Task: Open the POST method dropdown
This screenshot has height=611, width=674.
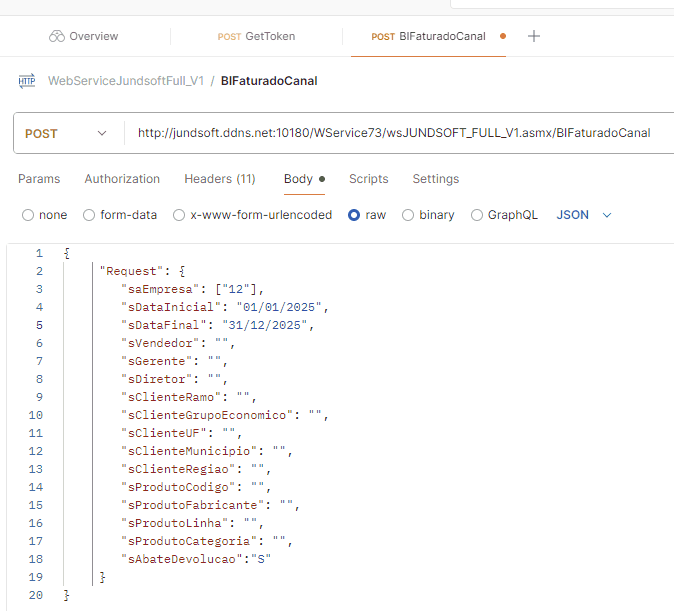Action: [x=66, y=133]
